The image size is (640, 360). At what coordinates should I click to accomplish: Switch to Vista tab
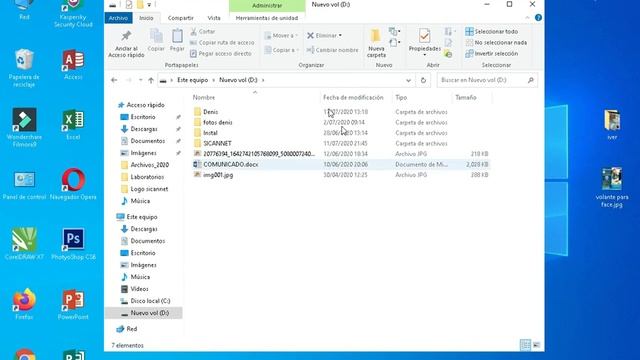214,18
